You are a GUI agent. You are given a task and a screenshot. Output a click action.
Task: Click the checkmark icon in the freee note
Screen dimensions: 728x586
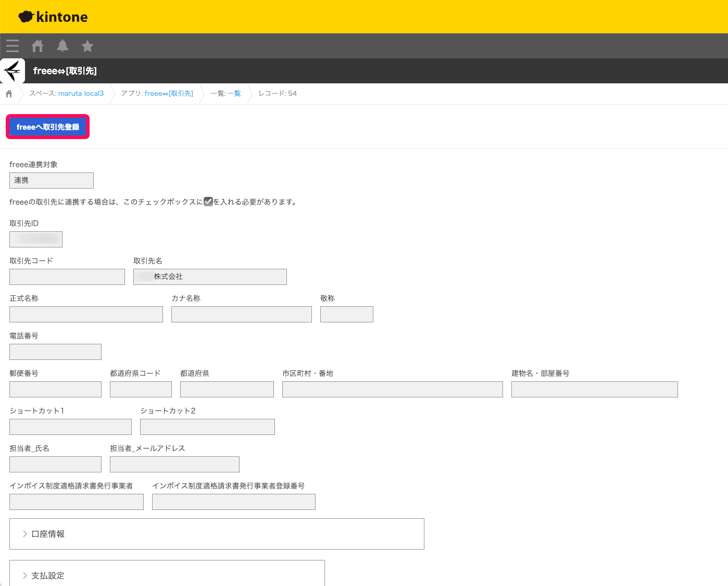pos(208,202)
